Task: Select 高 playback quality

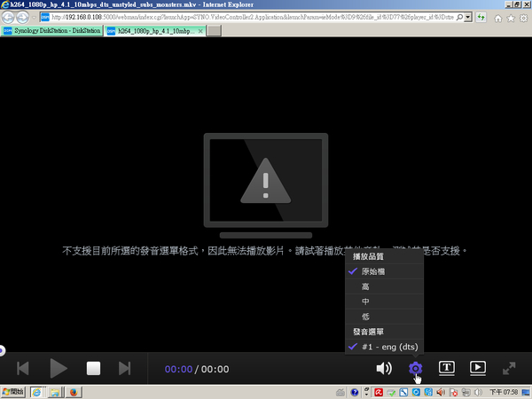Action: point(385,286)
